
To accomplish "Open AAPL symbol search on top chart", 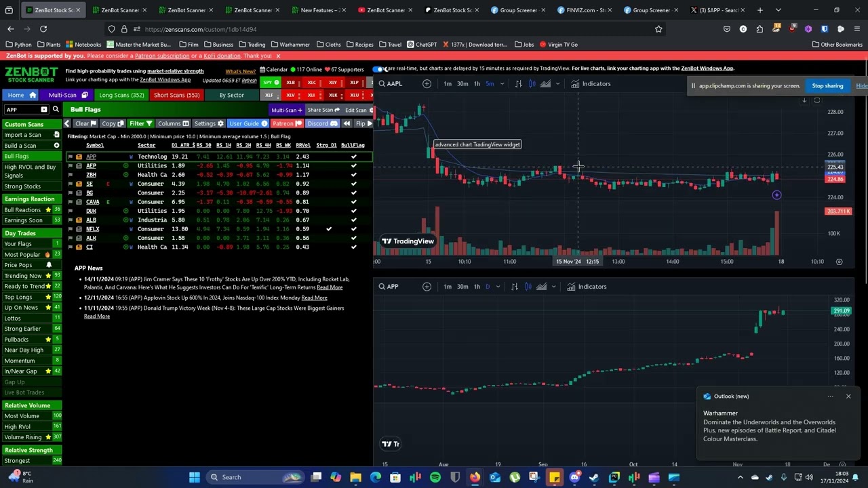I will point(391,84).
